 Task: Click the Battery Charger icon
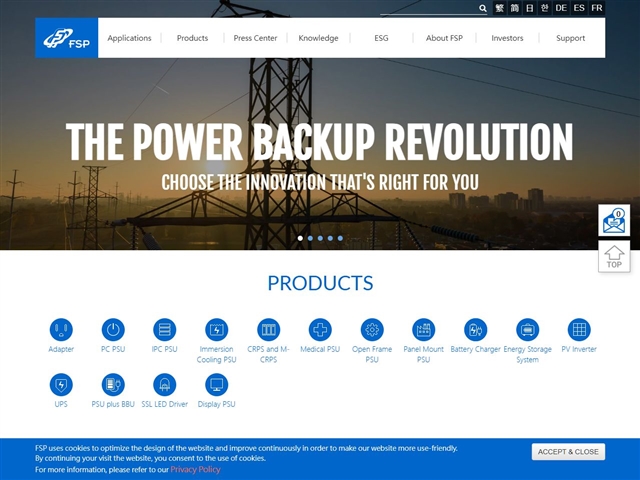475,329
